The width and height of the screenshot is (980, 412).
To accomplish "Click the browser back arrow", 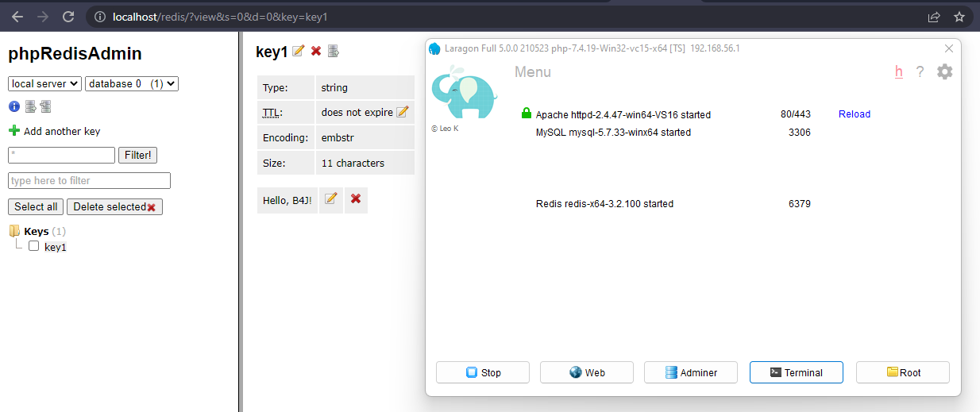I will coord(17,16).
